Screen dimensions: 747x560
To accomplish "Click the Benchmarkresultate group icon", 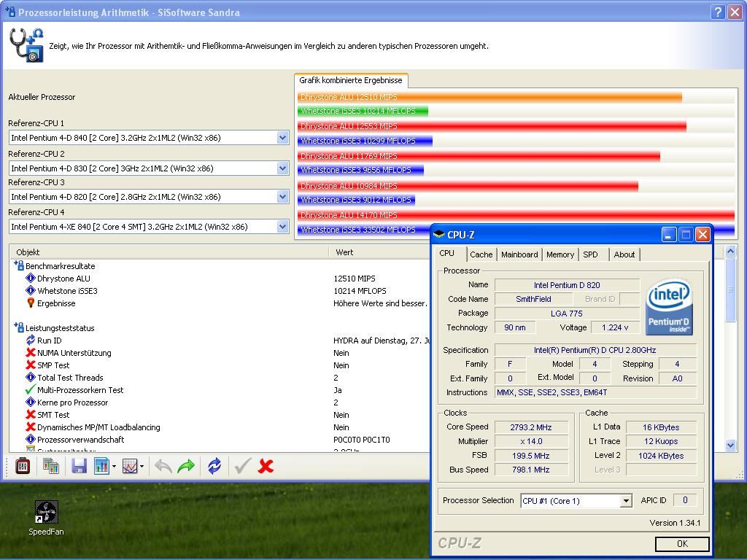I will click(x=19, y=265).
